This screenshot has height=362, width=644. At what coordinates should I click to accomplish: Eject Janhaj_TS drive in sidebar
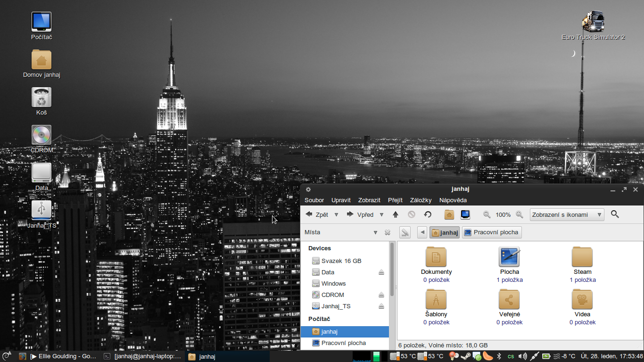(x=381, y=306)
